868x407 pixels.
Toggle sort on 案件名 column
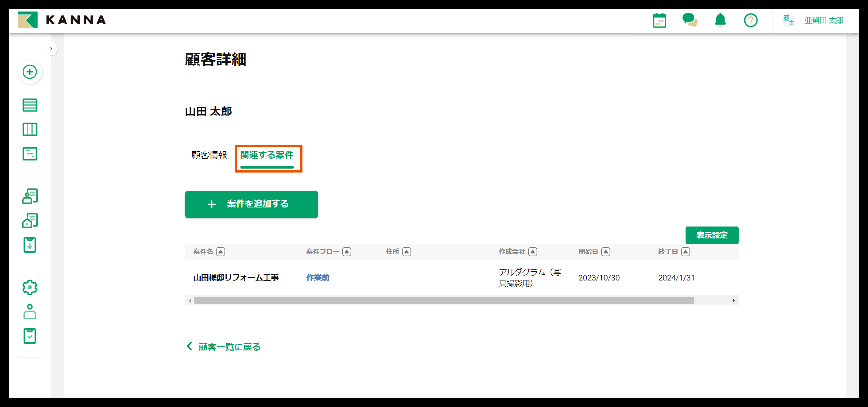click(x=220, y=251)
